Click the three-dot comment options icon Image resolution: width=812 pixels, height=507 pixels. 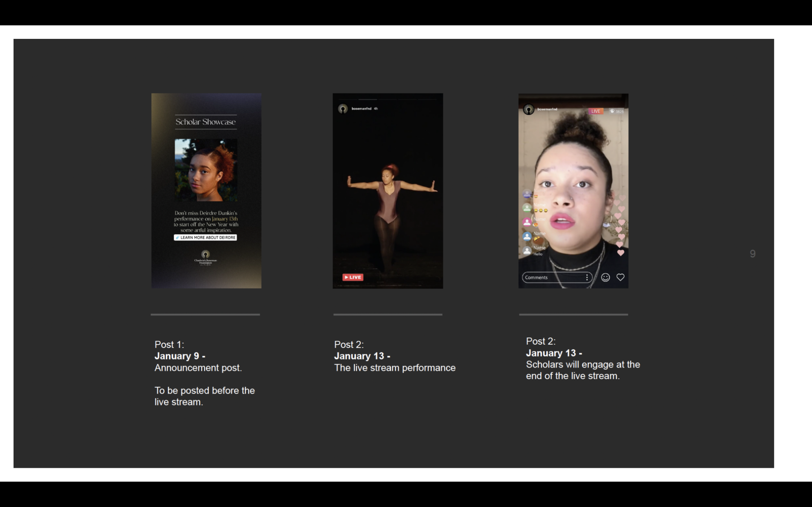[587, 277]
